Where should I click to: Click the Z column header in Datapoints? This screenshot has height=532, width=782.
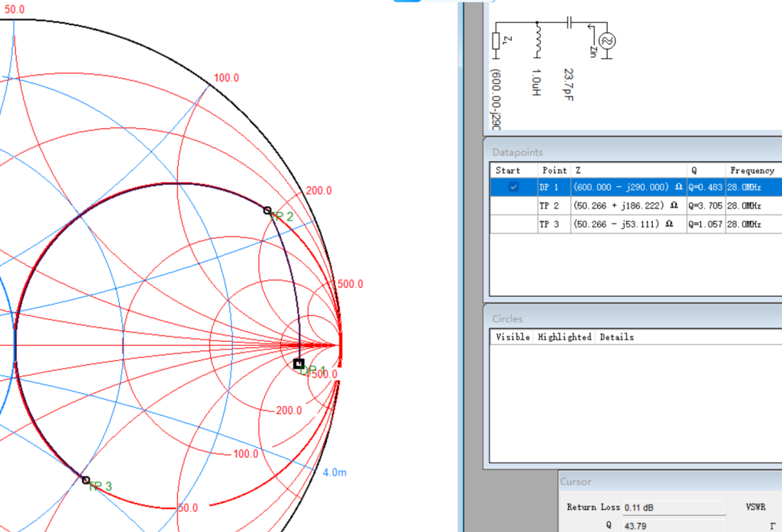point(629,170)
